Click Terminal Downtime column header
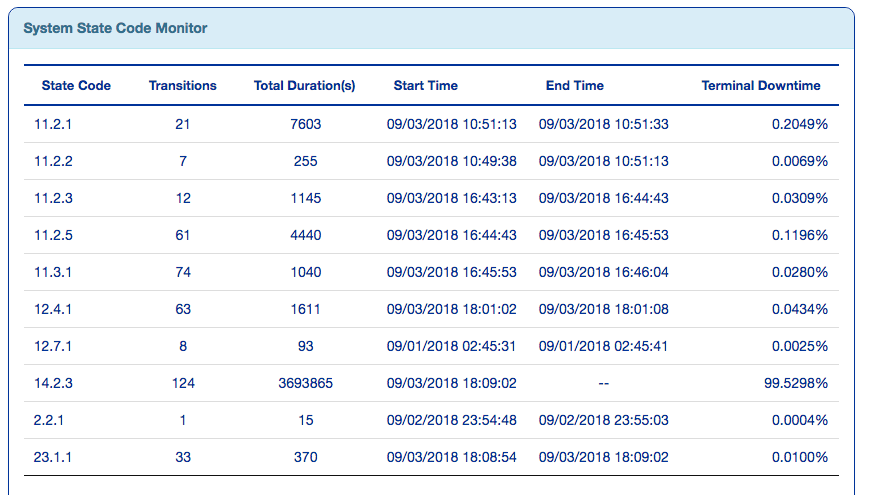 point(760,86)
